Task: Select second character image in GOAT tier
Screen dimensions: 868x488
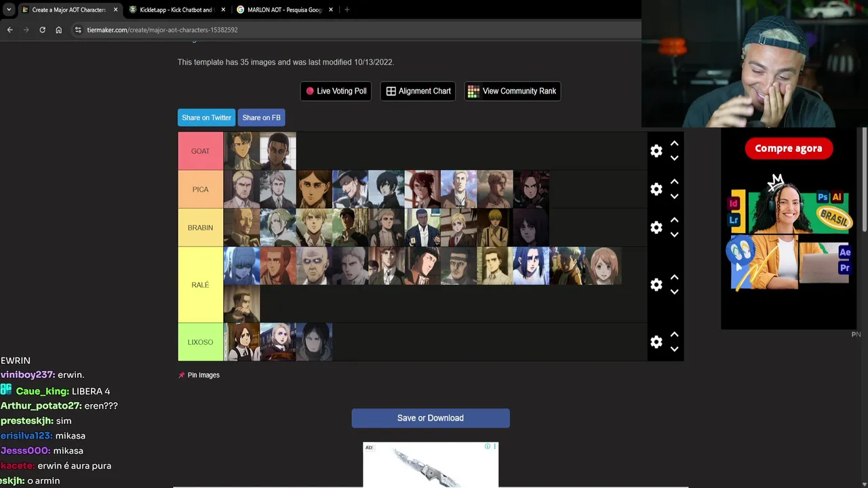Action: pyautogui.click(x=278, y=151)
